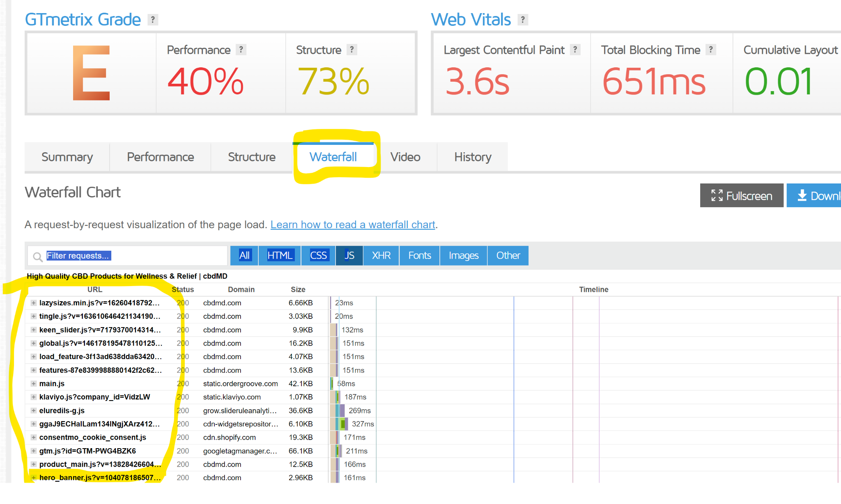Click the Performance score help icon
841x504 pixels.
(x=241, y=50)
